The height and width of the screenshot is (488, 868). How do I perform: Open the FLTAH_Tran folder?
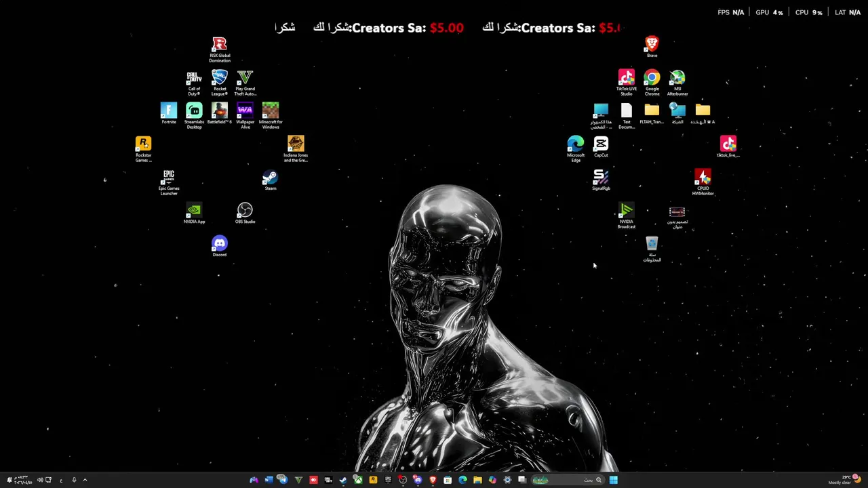[x=652, y=113]
